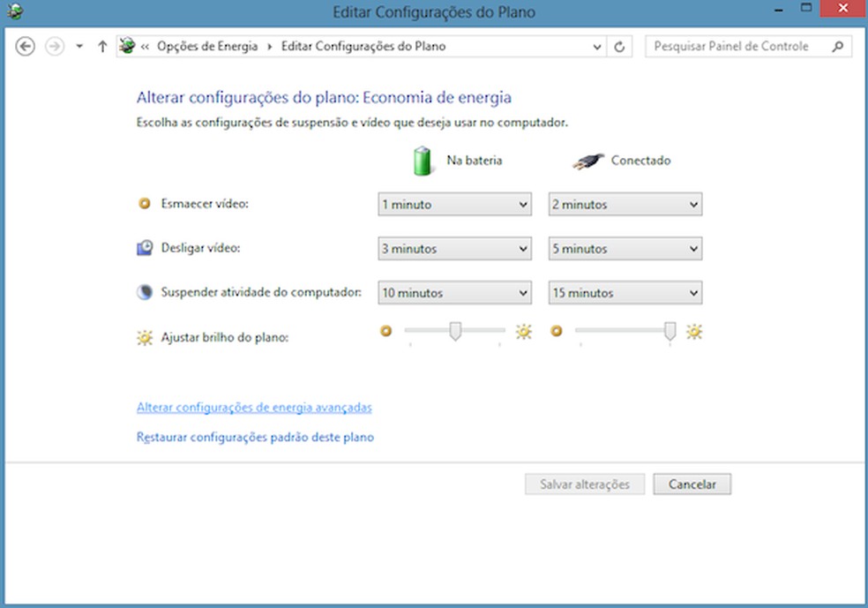This screenshot has height=608, width=868.
Task: Go up one level with the up arrow
Action: (102, 47)
